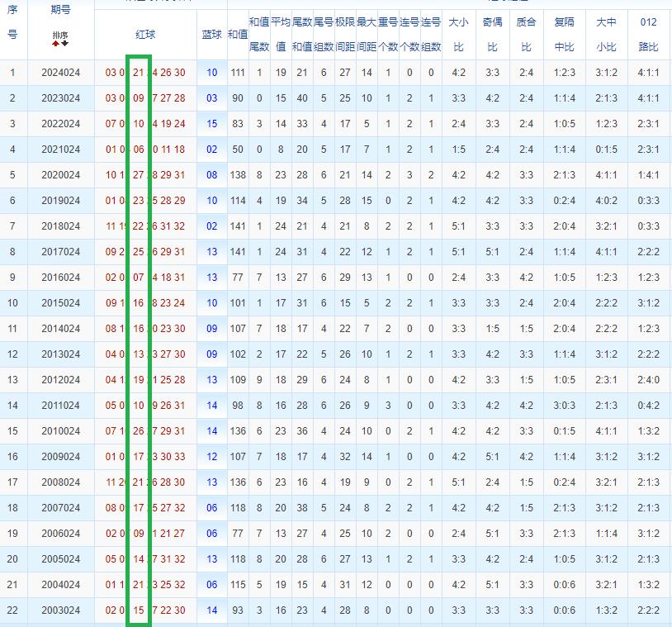Viewport: 672px width, 627px height.
Task: Click the red ascending sort arrow under 期号
Action: (56, 43)
